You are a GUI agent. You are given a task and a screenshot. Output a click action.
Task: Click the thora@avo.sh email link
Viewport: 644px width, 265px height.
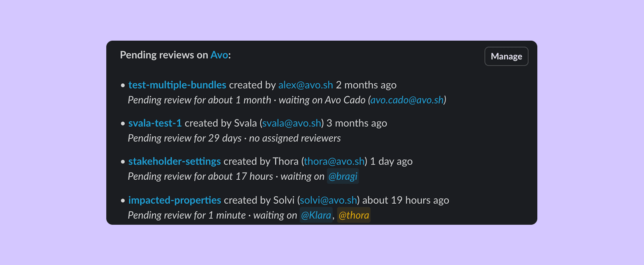tap(334, 161)
